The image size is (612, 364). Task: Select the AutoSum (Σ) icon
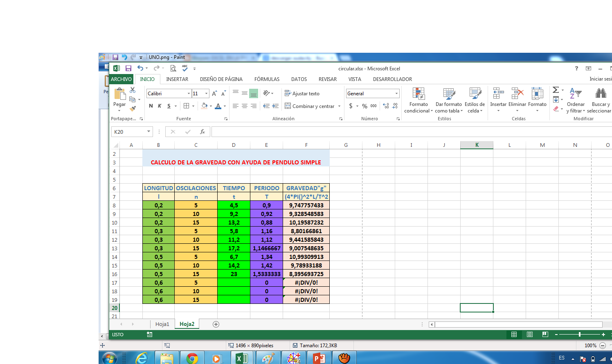555,90
